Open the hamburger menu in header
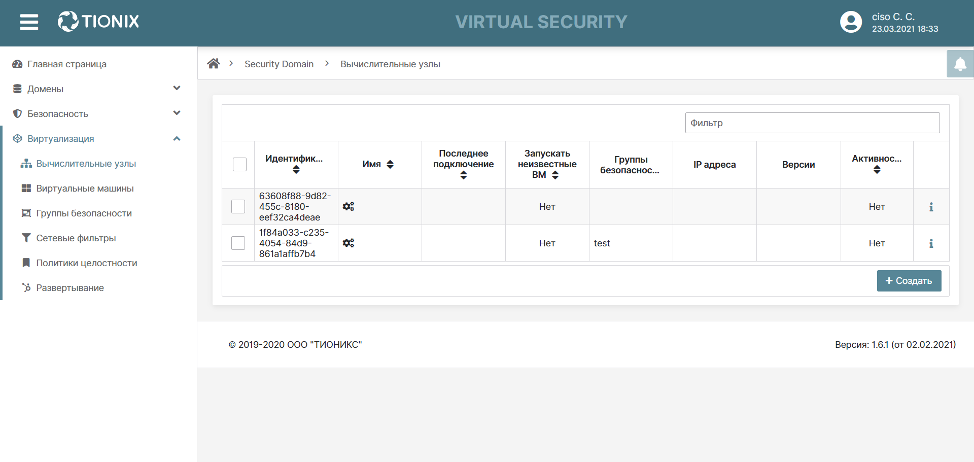Viewport: 974px width, 462px height. 29,22
